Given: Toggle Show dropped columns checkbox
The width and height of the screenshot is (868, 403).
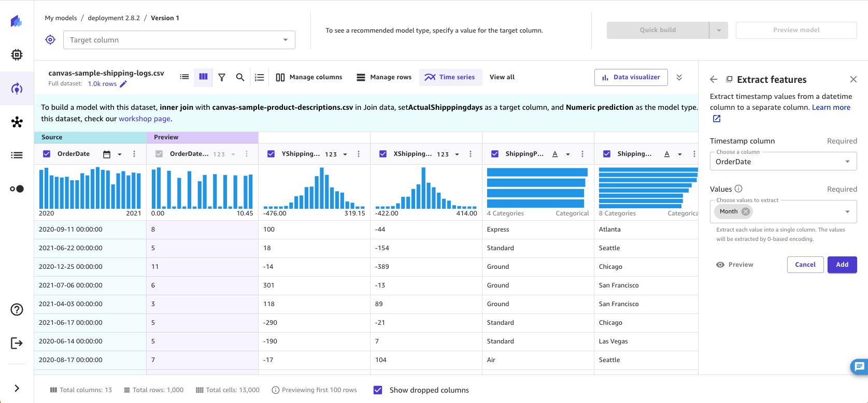Looking at the screenshot, I should tap(378, 390).
